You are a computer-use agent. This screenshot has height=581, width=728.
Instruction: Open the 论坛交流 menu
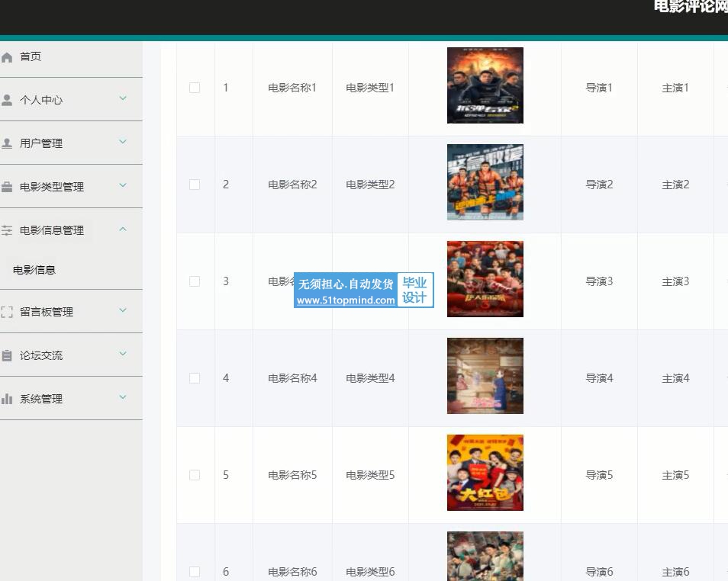(71, 355)
